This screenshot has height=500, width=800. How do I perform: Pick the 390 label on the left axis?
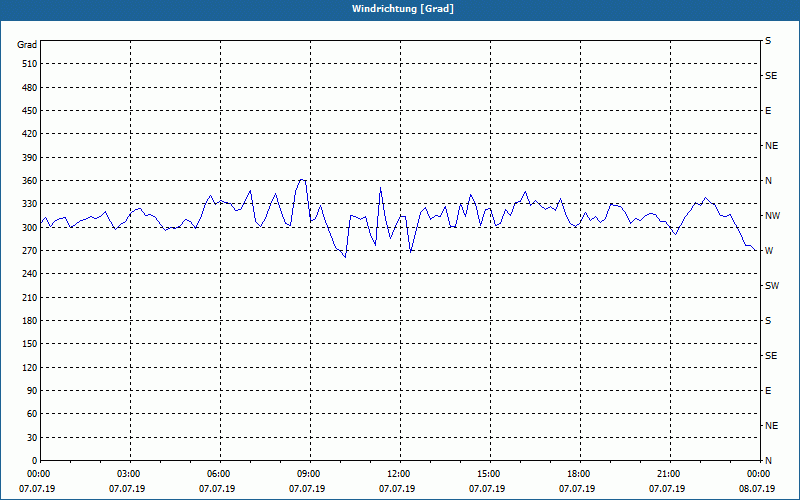(30, 158)
